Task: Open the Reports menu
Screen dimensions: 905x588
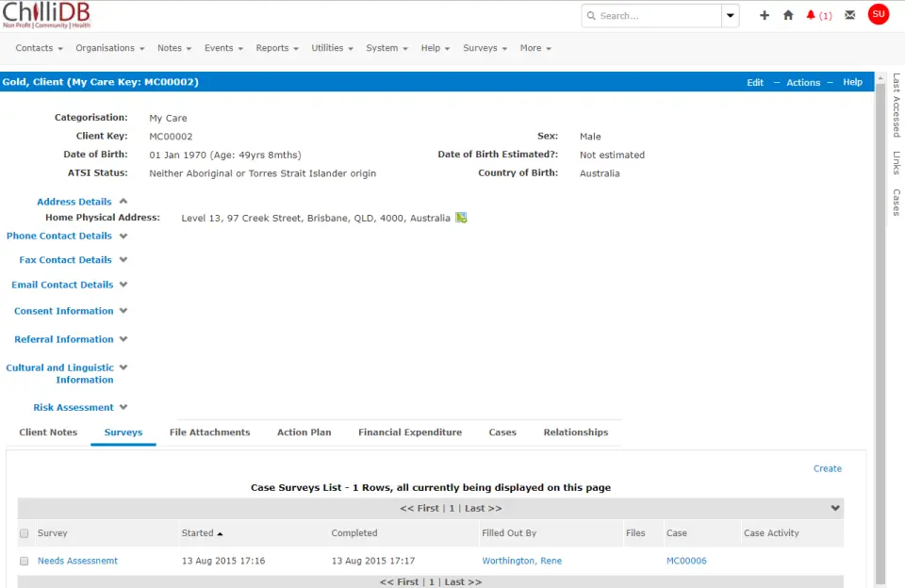Action: (x=276, y=48)
